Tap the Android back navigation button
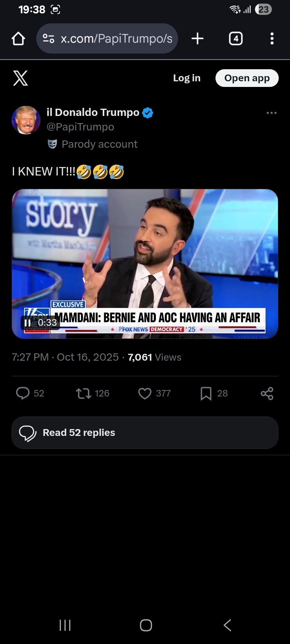This screenshot has width=290, height=644. tap(227, 625)
